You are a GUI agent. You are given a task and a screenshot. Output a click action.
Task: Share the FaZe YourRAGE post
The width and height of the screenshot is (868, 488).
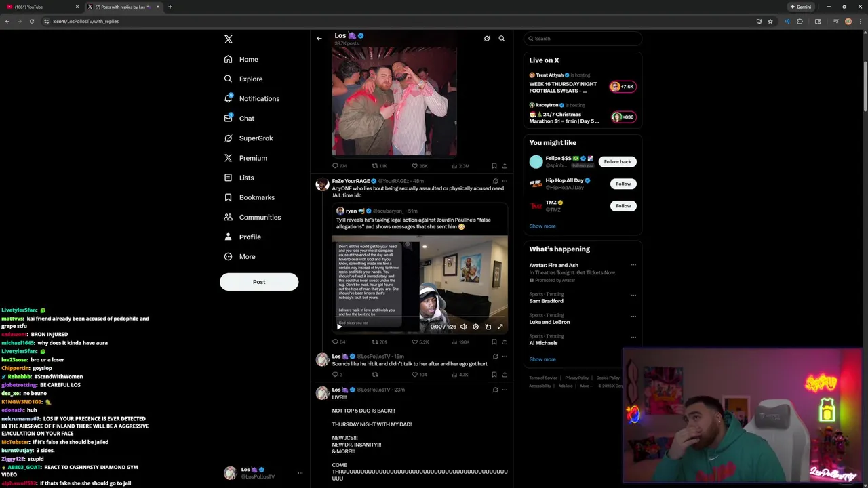505,342
